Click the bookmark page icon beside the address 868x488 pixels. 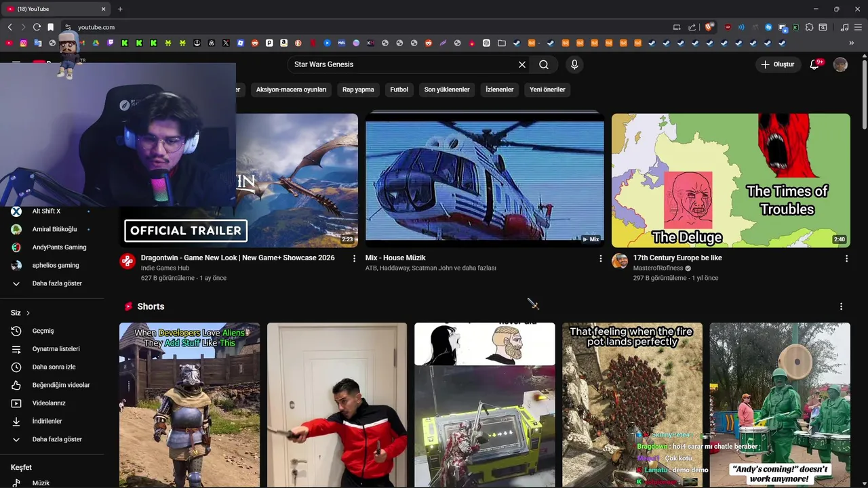(x=50, y=27)
